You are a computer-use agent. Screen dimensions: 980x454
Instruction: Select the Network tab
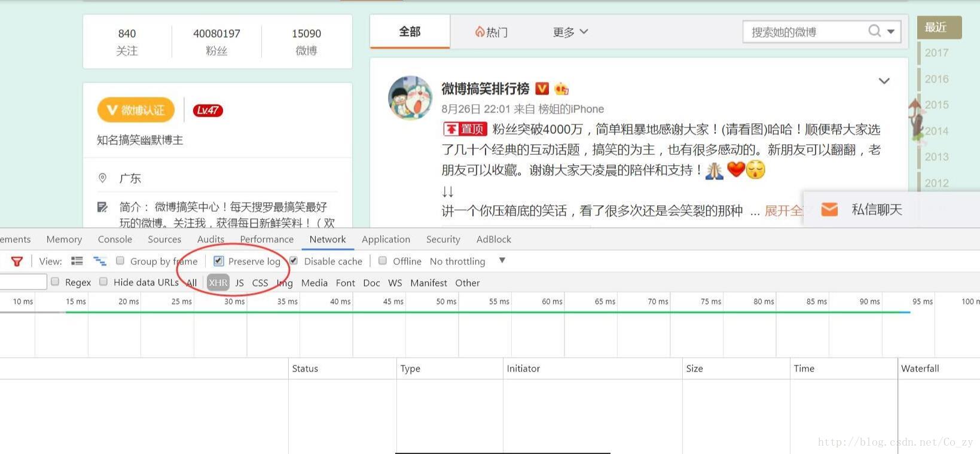point(328,239)
